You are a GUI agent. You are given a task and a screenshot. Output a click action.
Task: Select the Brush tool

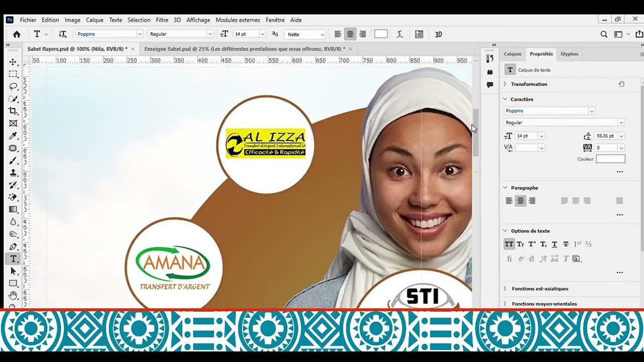point(13,160)
